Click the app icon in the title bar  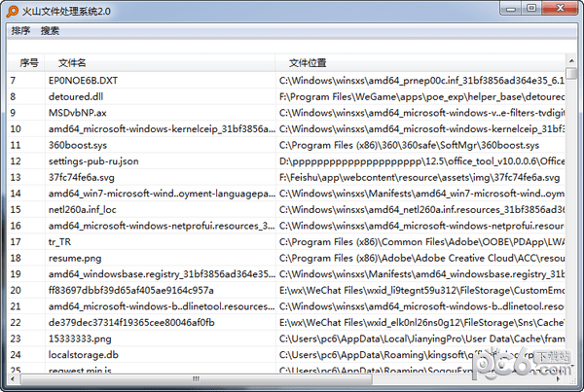pyautogui.click(x=11, y=12)
